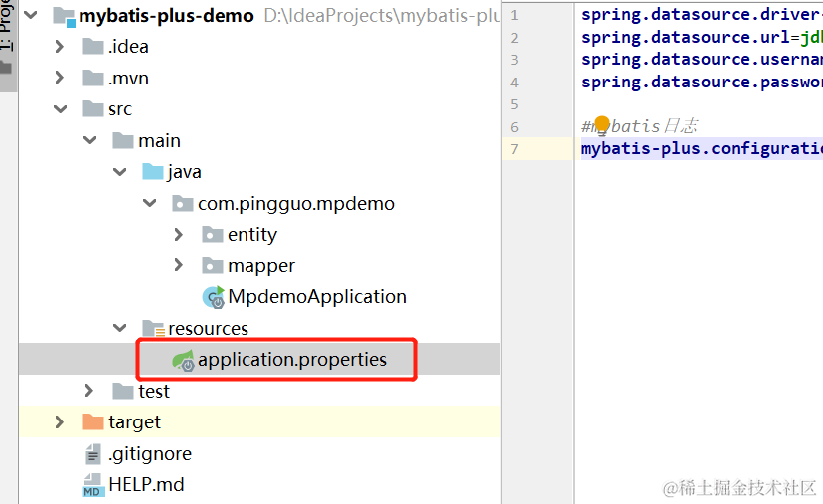Expand the mapper package arrow
Viewport: 823px width, 504px height.
pos(179,265)
